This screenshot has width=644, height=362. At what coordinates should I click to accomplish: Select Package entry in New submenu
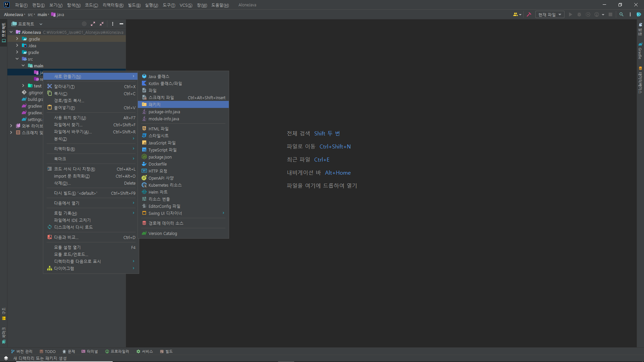tap(155, 105)
